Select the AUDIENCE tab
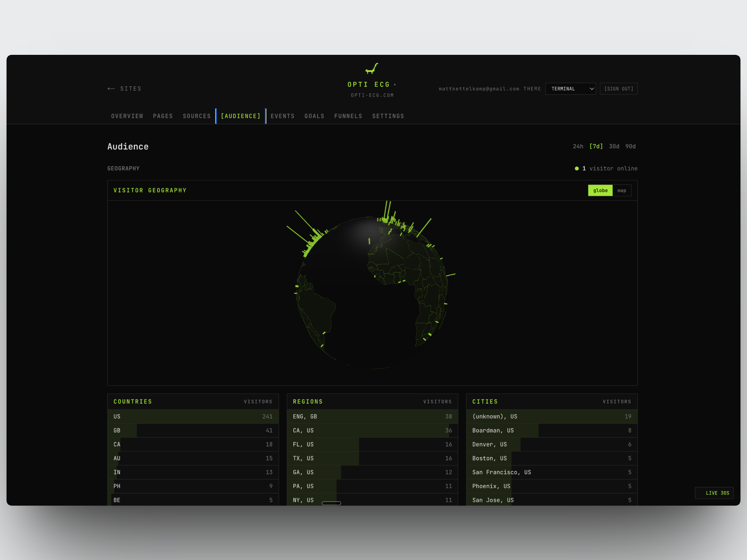 click(241, 116)
